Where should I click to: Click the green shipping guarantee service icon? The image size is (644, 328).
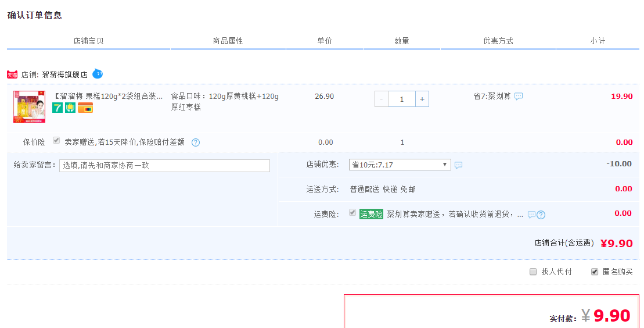point(70,108)
